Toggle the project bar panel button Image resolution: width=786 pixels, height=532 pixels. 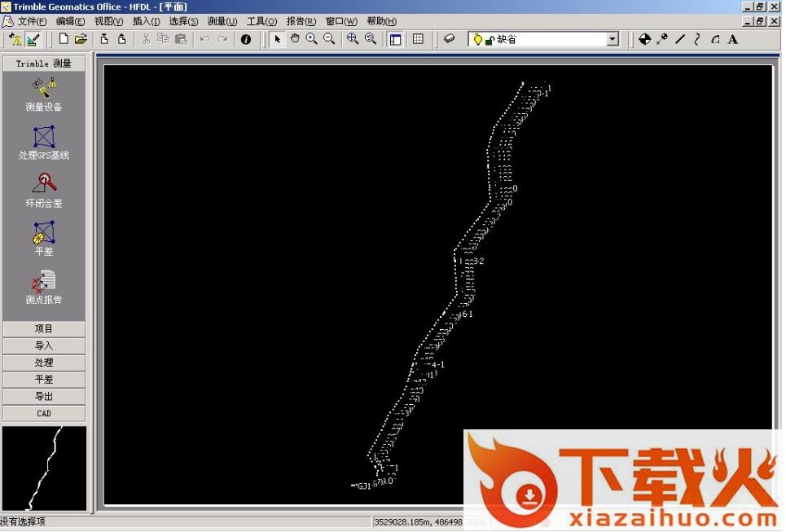396,39
